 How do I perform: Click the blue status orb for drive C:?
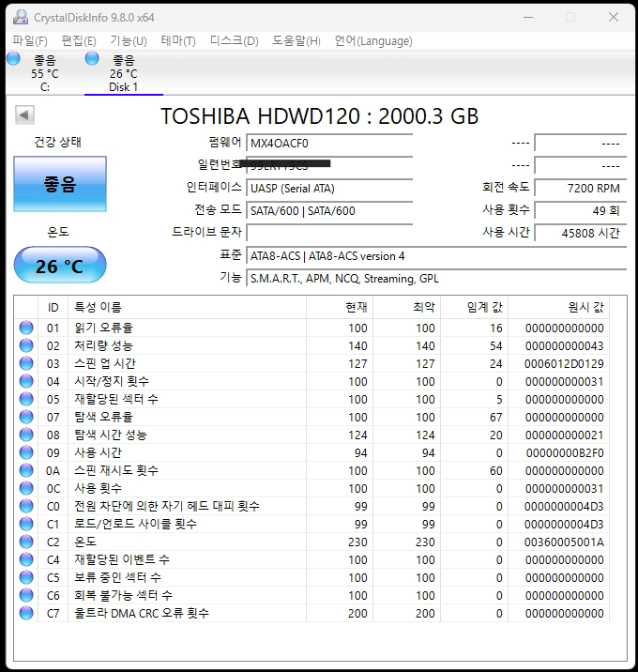point(14,58)
